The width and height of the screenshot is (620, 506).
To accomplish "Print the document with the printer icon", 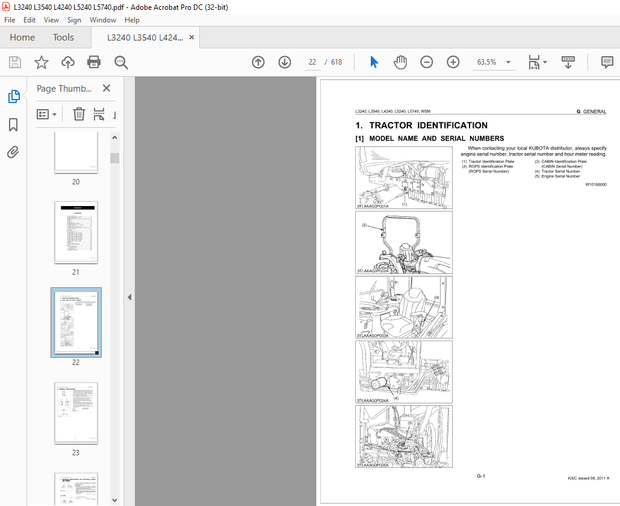I will pos(94,62).
